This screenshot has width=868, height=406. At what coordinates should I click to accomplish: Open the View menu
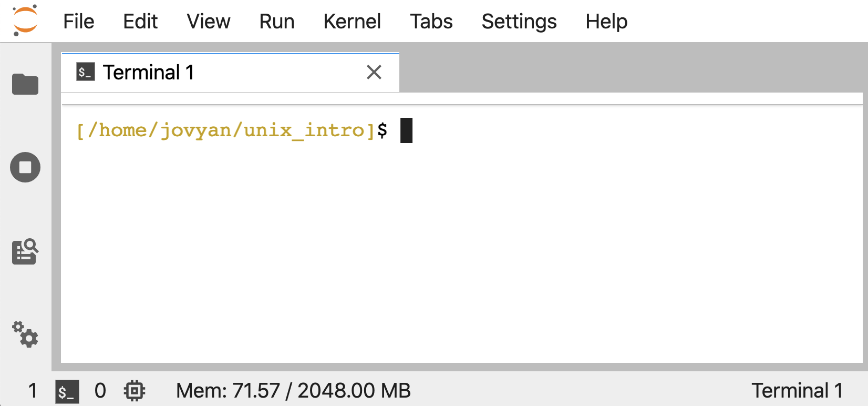209,22
